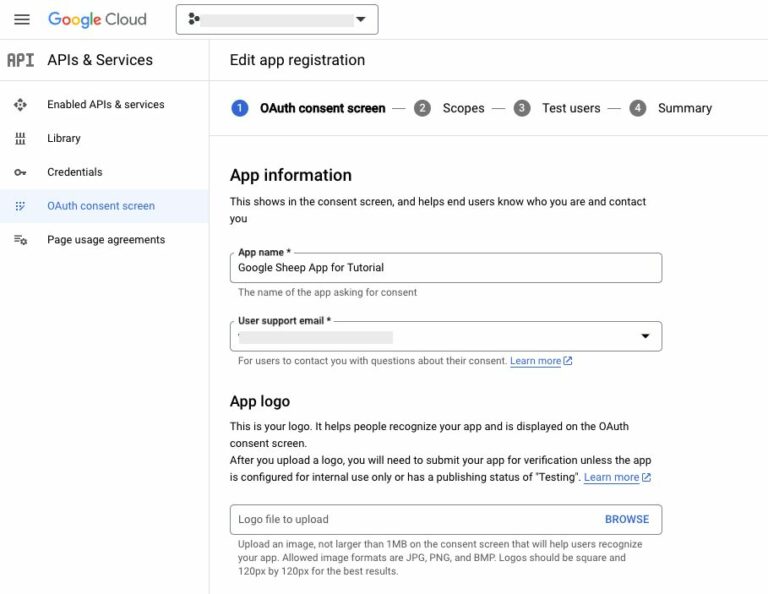Image resolution: width=768 pixels, height=594 pixels.
Task: Click the Library grid icon
Action: [20, 139]
